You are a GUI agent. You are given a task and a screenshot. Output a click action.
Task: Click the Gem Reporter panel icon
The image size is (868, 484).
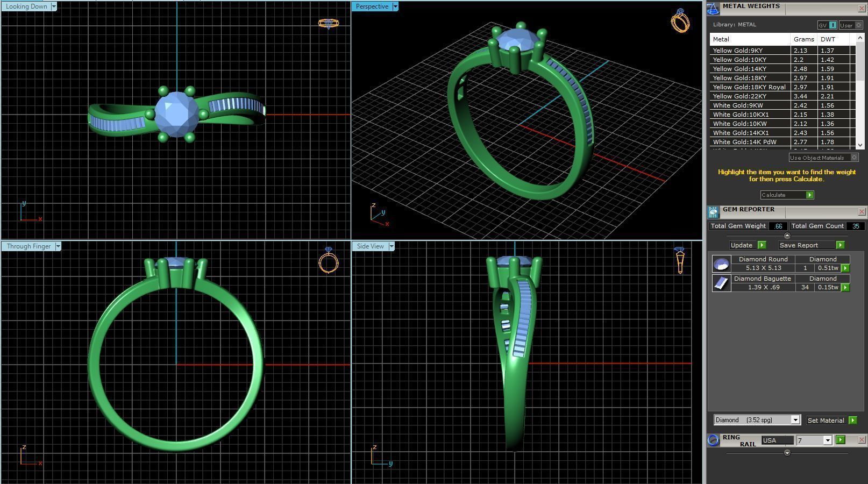click(713, 212)
